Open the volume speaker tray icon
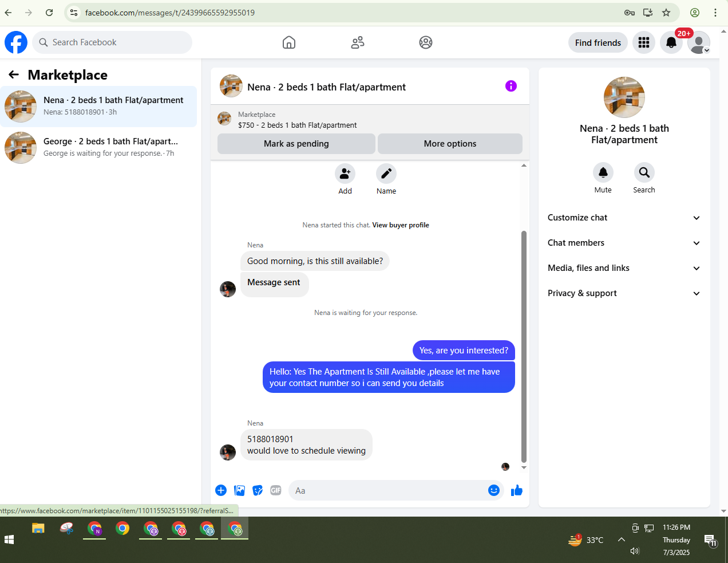This screenshot has width=728, height=563. 635,551
